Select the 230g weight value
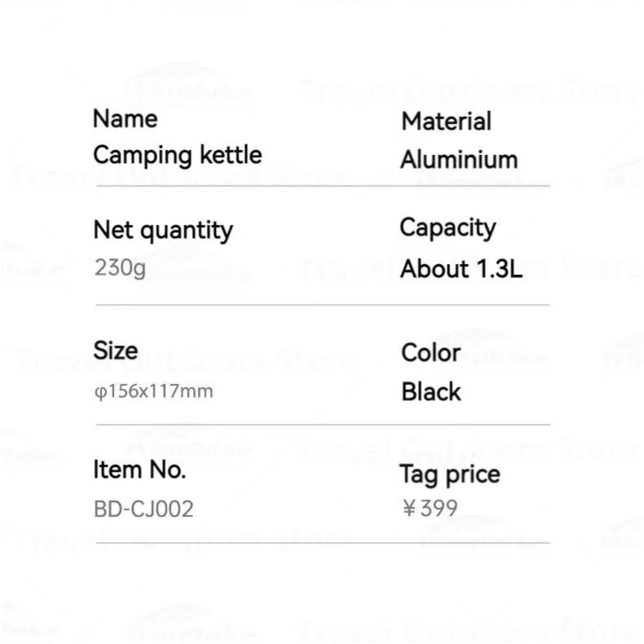Screen dimensions: 644x644 120,268
